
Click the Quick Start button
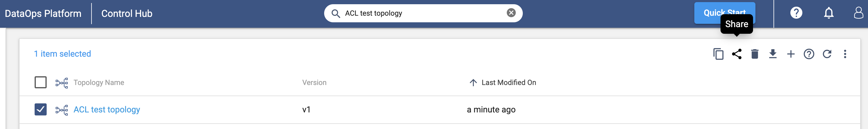[x=724, y=13]
